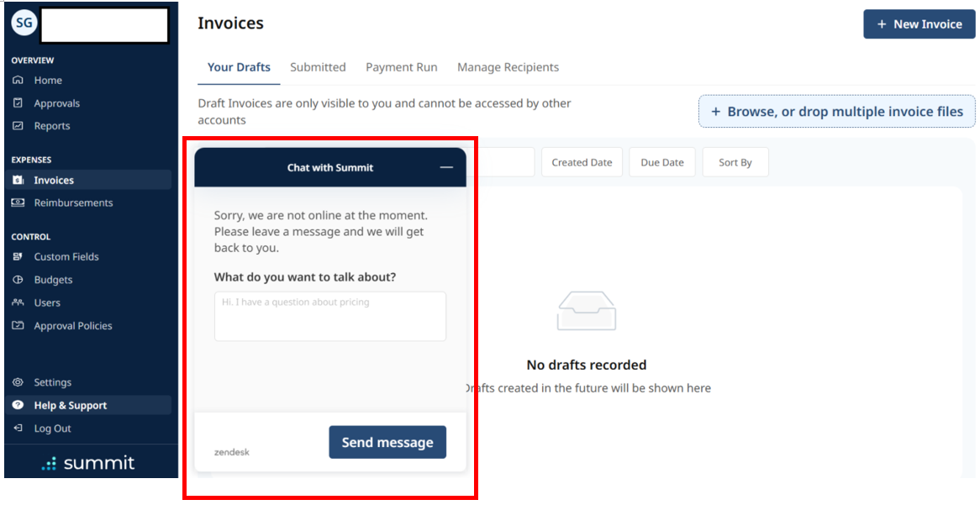Screen dimensions: 980x505
Task: Expand the Sort By options
Action: point(735,162)
